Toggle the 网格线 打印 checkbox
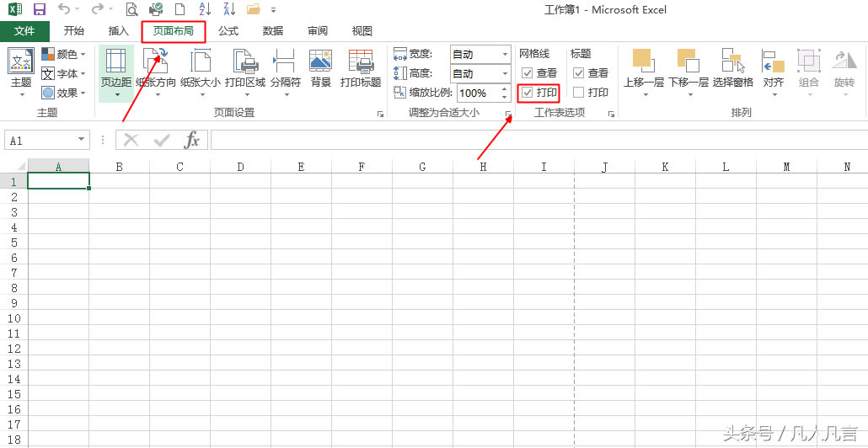The height and width of the screenshot is (448, 868). [x=528, y=93]
